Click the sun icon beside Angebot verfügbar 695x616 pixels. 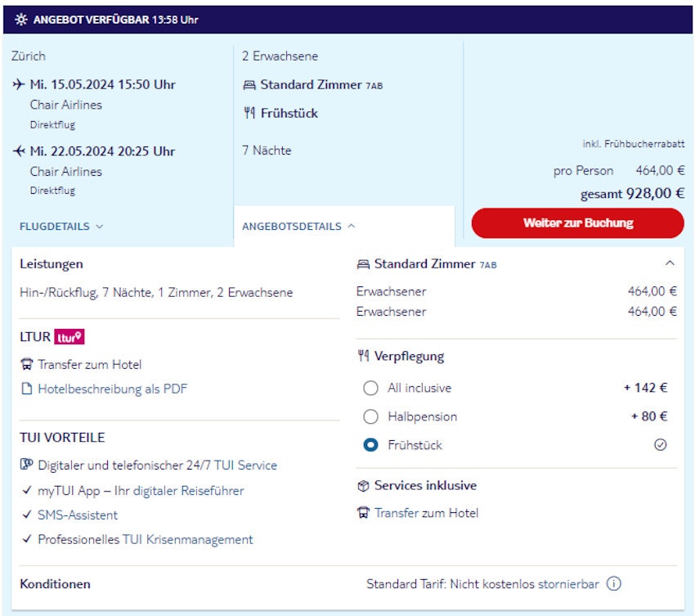pos(21,20)
